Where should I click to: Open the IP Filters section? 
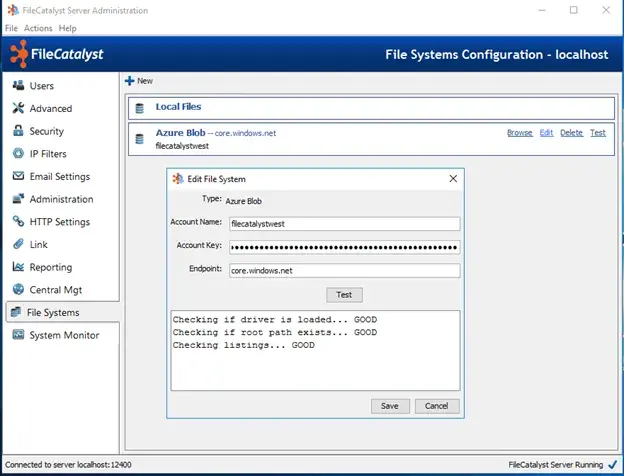[x=48, y=154]
